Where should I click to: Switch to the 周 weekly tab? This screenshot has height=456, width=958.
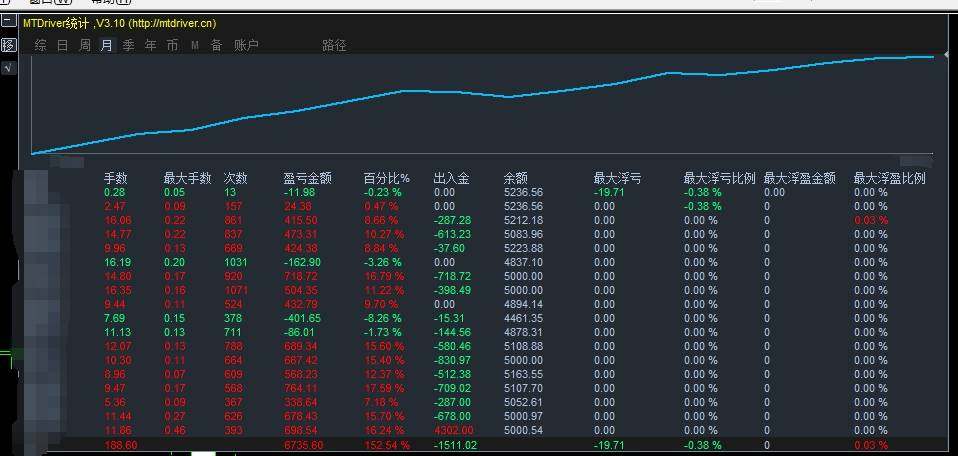(85, 45)
